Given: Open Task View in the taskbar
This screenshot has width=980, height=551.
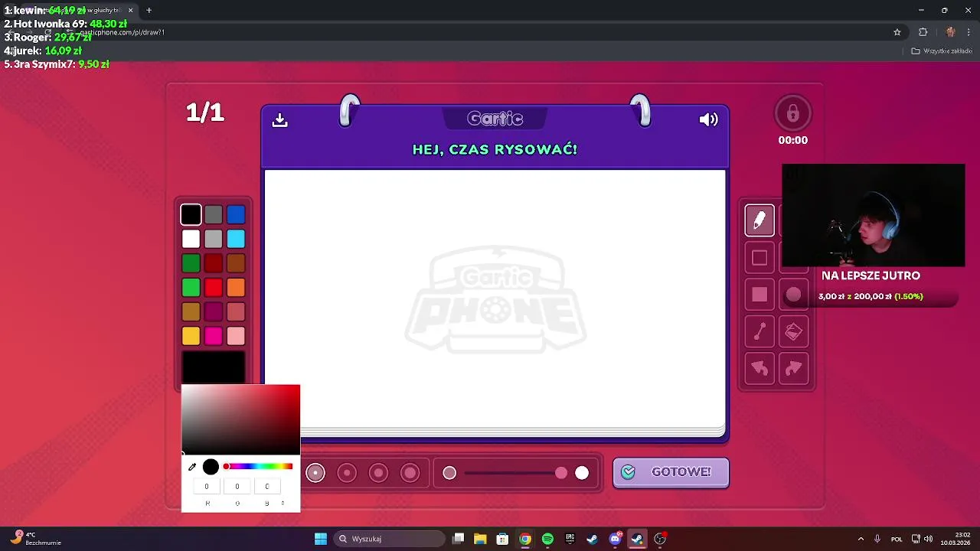Looking at the screenshot, I should [458, 539].
